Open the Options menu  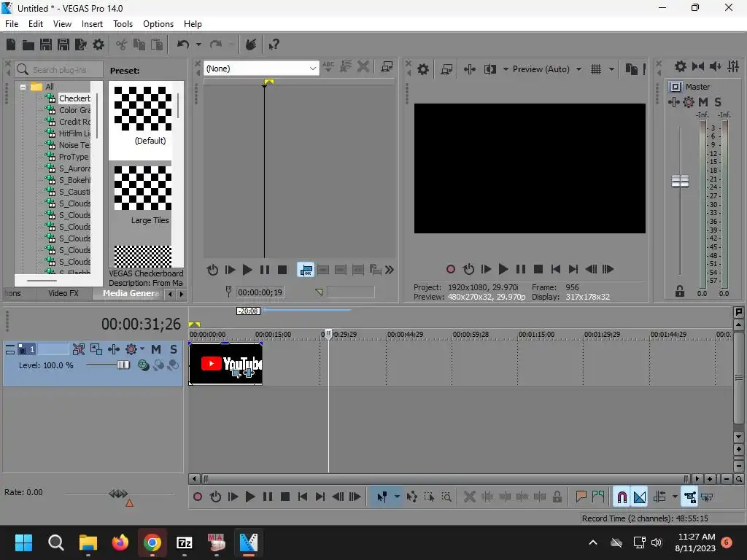(x=158, y=24)
